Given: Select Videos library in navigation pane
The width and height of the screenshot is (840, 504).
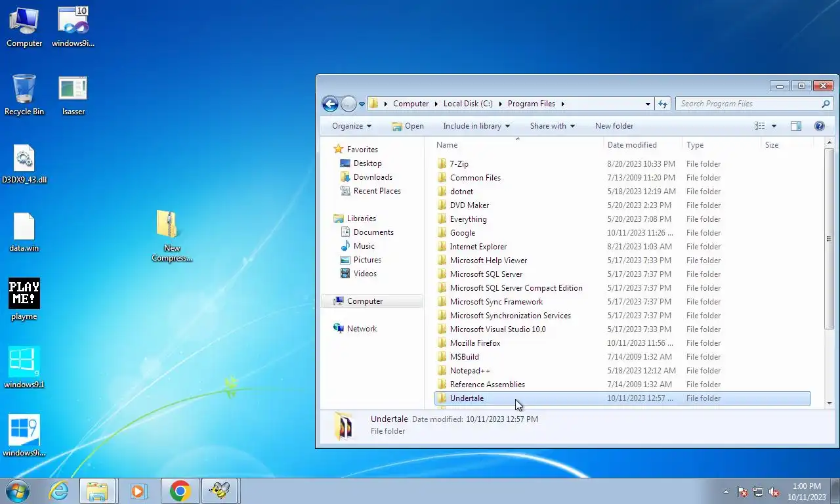Looking at the screenshot, I should point(365,274).
